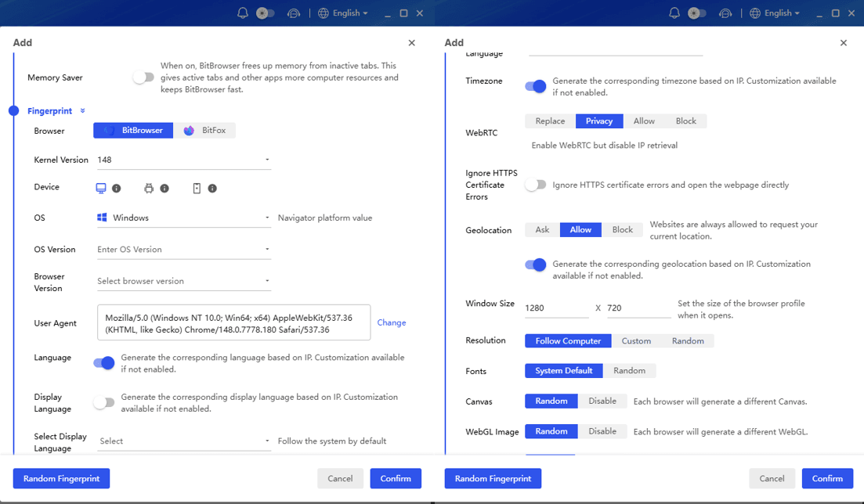This screenshot has width=864, height=504.
Task: Set Canvas to Disable
Action: click(x=602, y=401)
